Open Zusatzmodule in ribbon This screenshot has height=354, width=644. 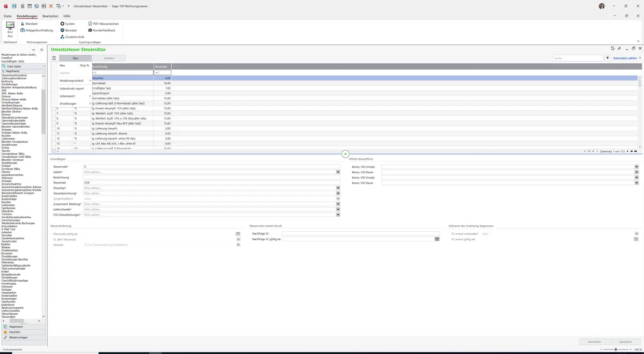pos(72,36)
